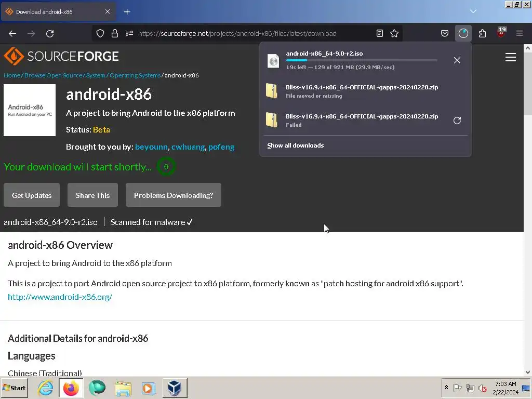Go back to the previous page
The image size is (532, 399).
point(12,34)
